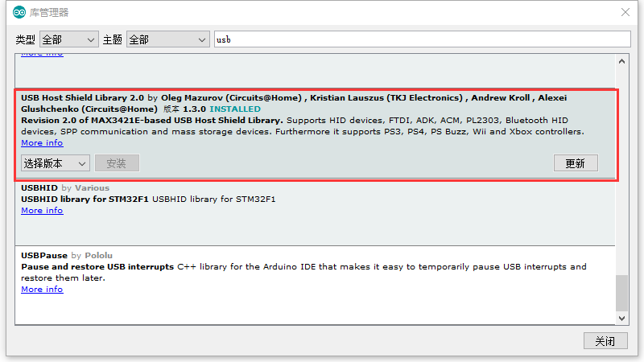This screenshot has height=362, width=644.
Task: Open More info link for USBHID
Action: (x=42, y=210)
